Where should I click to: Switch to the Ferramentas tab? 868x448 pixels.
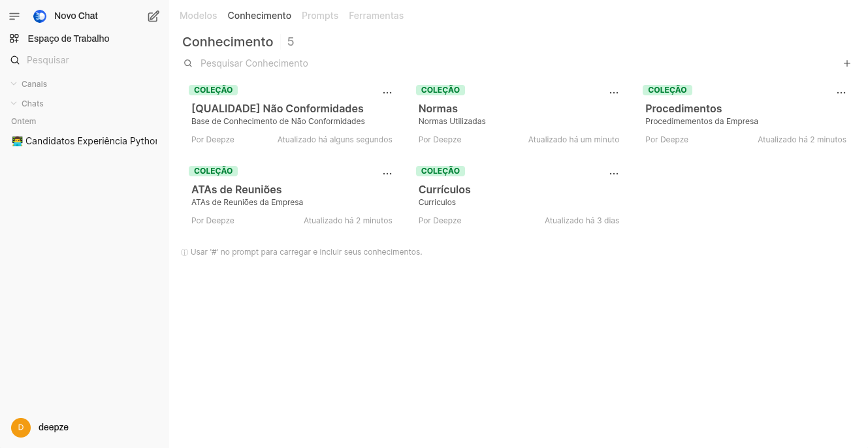(376, 16)
